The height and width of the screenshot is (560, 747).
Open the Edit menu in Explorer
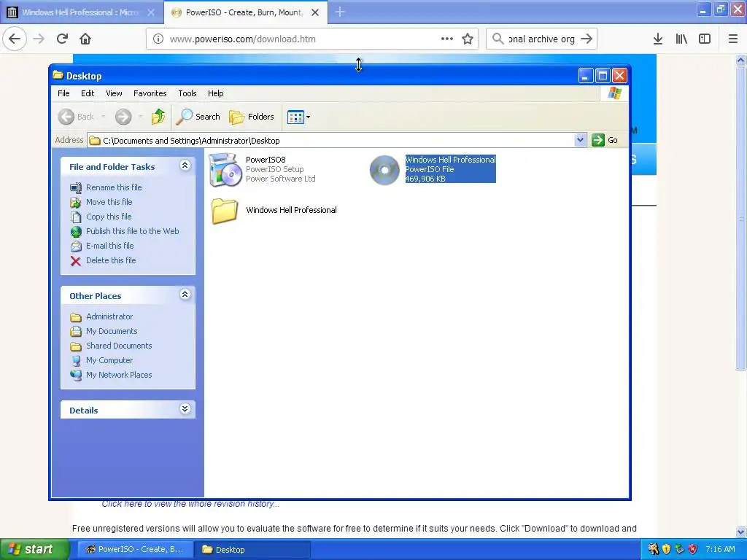(88, 93)
